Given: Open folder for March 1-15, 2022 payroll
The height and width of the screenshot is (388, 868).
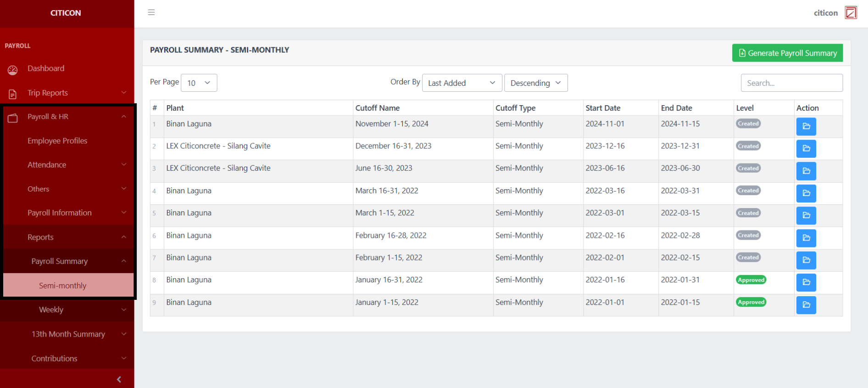Looking at the screenshot, I should (806, 215).
